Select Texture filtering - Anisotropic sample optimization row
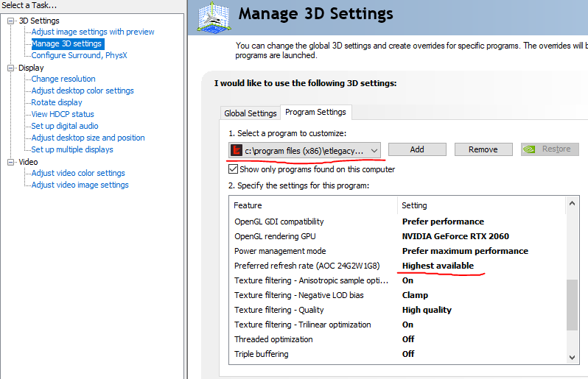The width and height of the screenshot is (588, 379). 397,280
